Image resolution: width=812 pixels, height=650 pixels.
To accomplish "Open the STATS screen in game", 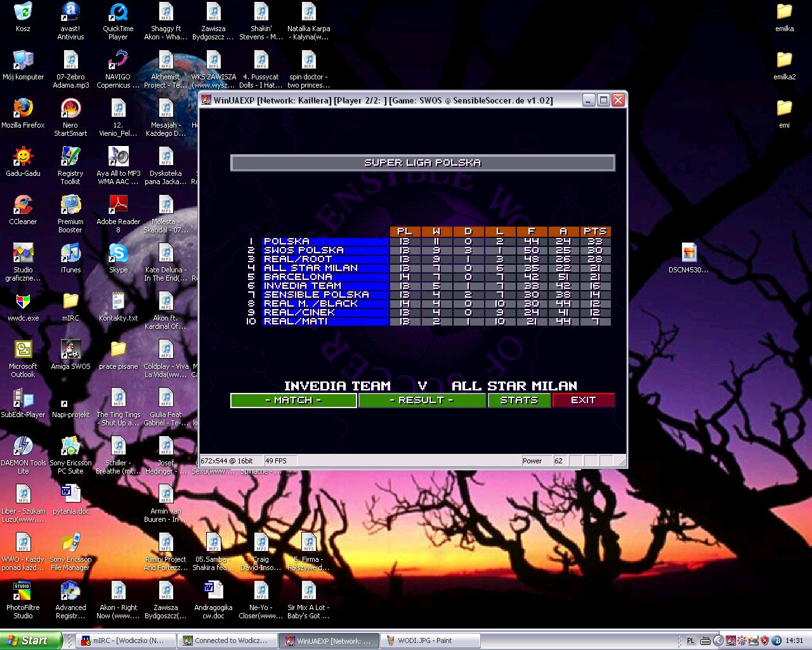I will point(519,401).
